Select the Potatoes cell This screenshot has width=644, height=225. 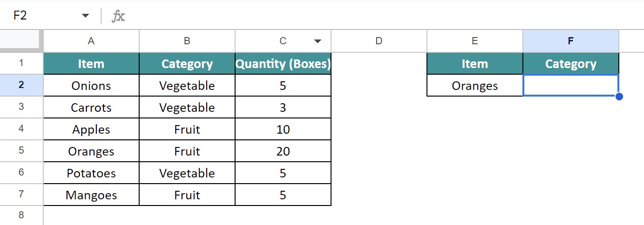point(91,173)
